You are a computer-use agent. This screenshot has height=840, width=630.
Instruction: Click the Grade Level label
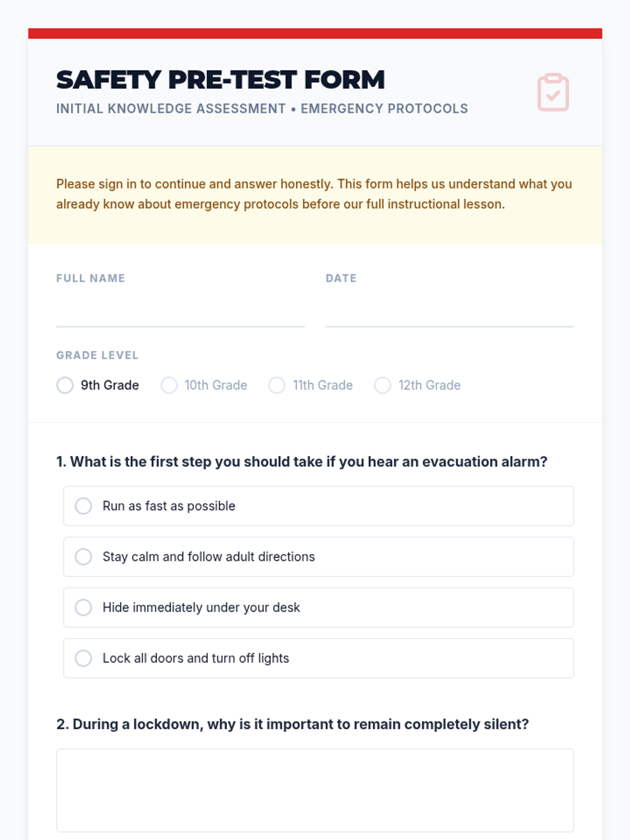97,355
